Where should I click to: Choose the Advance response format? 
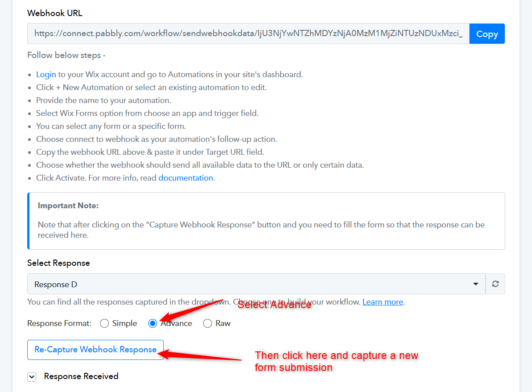[153, 323]
